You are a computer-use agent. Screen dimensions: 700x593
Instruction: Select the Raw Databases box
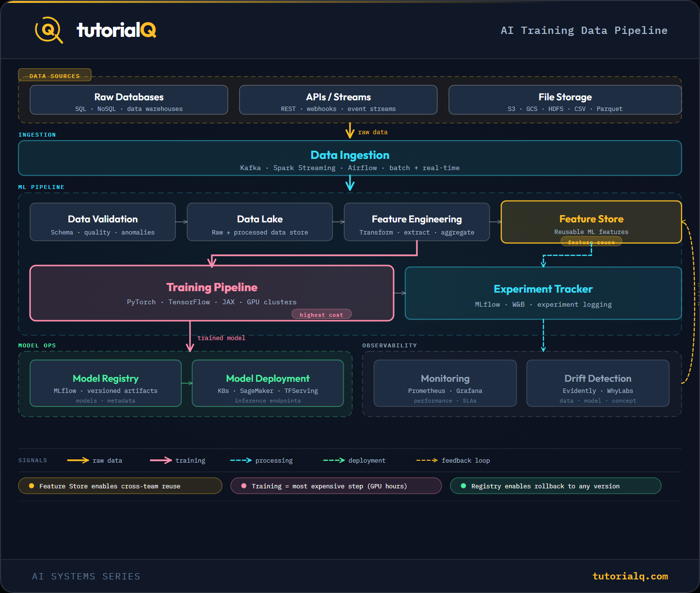pyautogui.click(x=129, y=100)
